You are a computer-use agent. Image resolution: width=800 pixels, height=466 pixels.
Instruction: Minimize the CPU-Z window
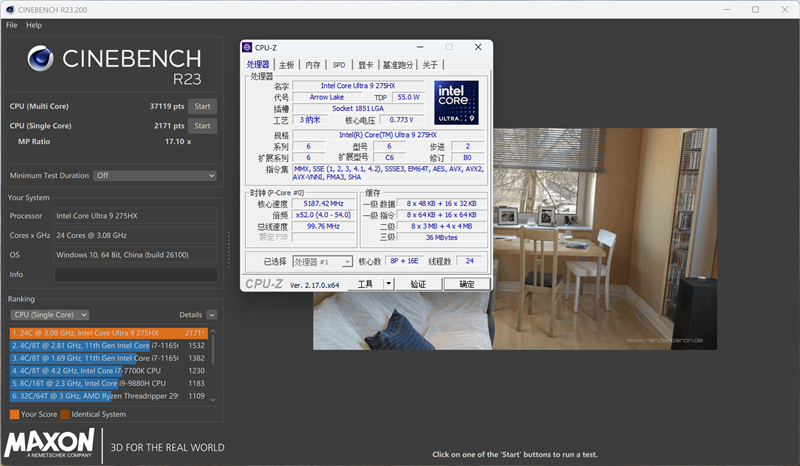click(x=420, y=47)
